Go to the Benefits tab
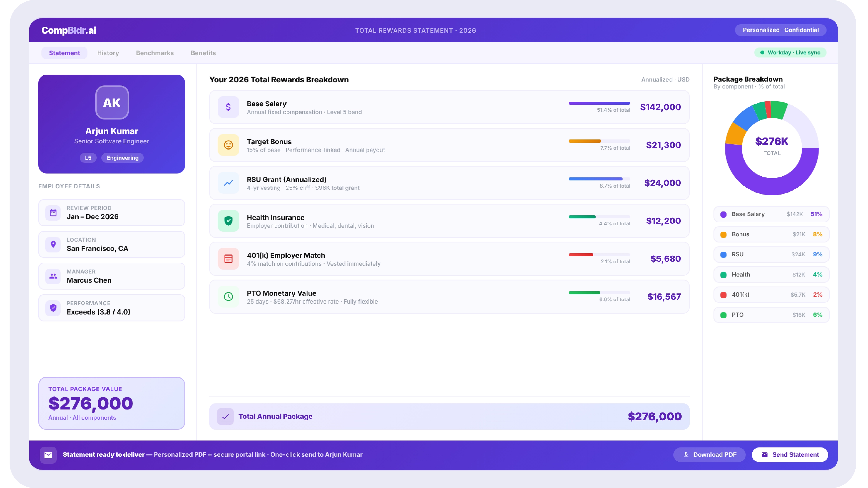Image resolution: width=868 pixels, height=488 pixels. [203, 53]
